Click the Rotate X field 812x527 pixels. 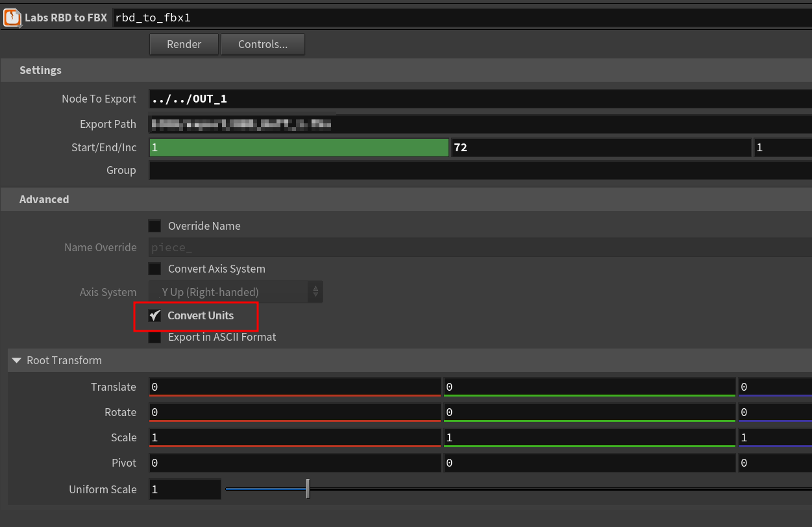tap(295, 412)
